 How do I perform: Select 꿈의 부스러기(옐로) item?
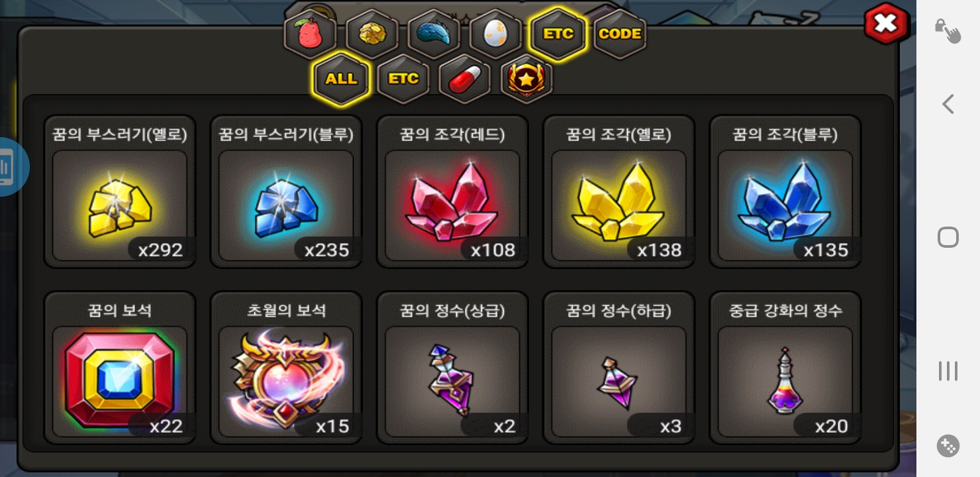coord(120,191)
